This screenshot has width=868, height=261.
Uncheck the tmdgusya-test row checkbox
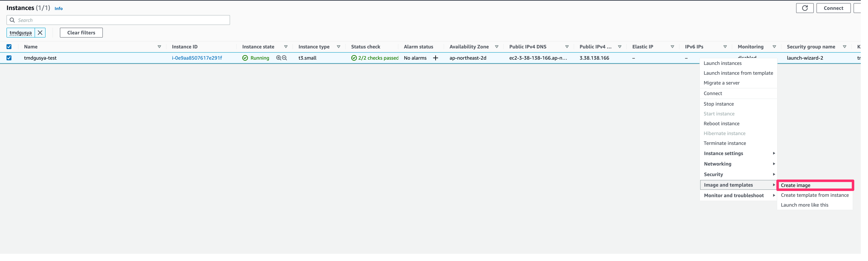click(9, 58)
